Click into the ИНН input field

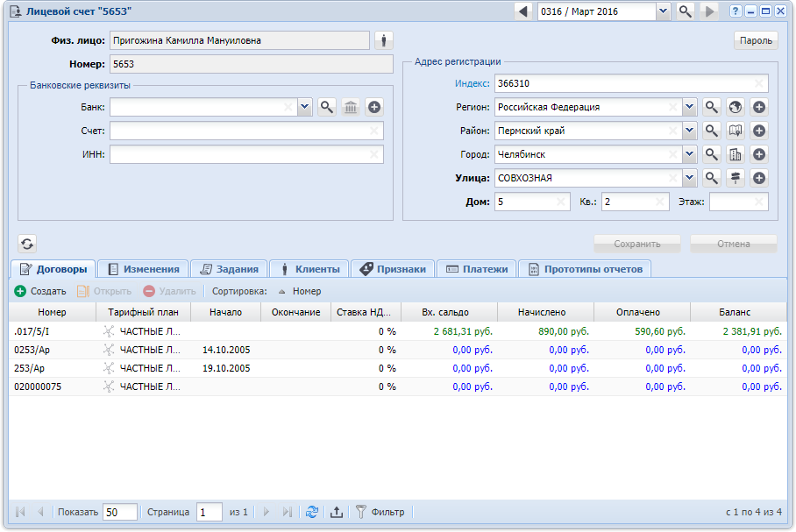[x=246, y=154]
